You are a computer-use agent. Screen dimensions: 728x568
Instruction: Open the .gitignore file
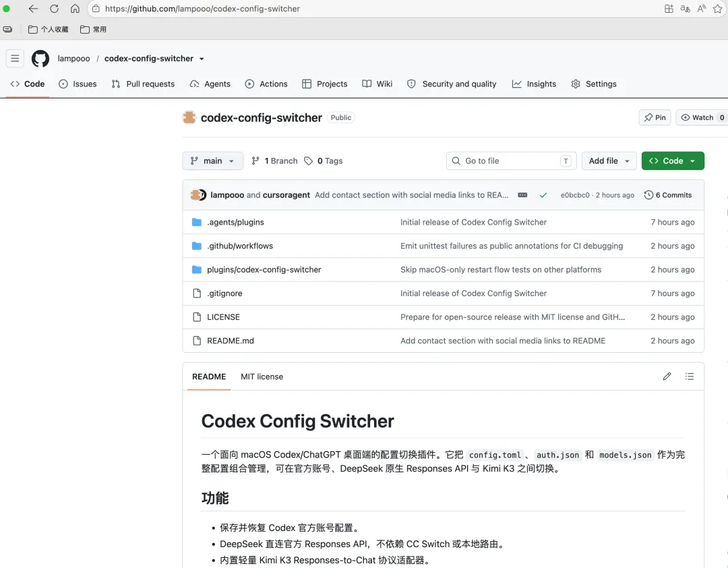(224, 293)
